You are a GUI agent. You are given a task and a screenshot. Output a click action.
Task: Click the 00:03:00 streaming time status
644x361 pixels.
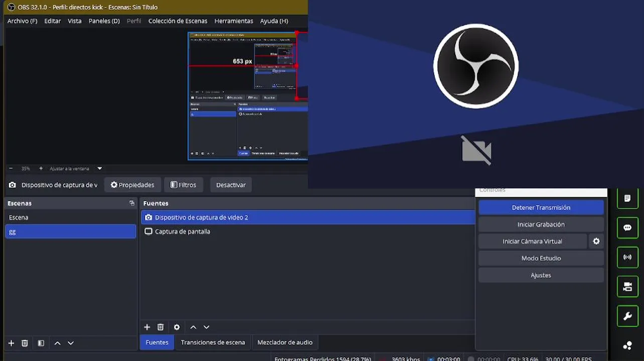pos(448,358)
